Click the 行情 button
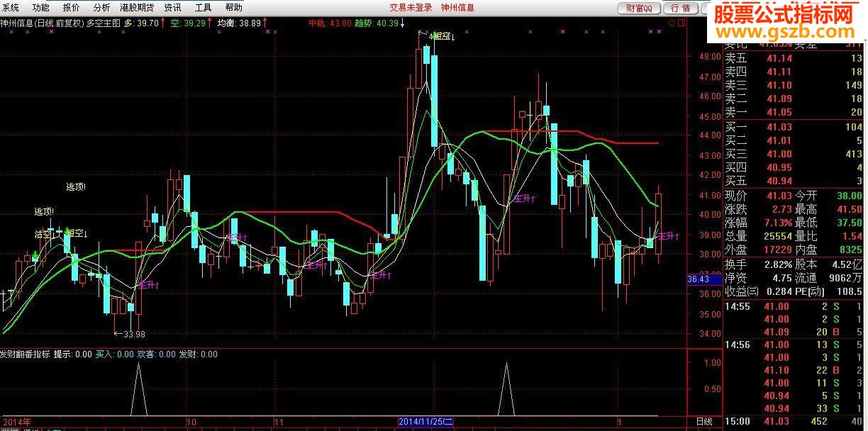The image size is (868, 431). (x=680, y=9)
